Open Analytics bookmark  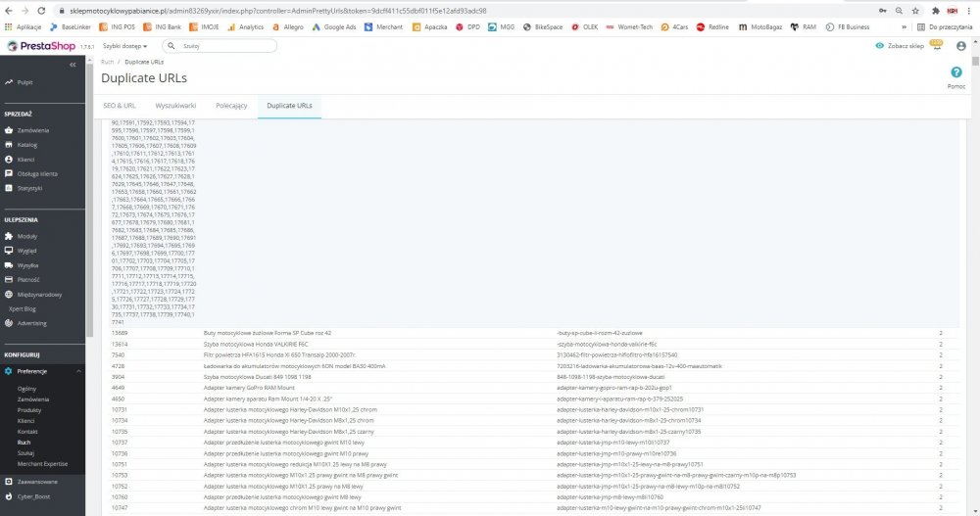[245, 26]
